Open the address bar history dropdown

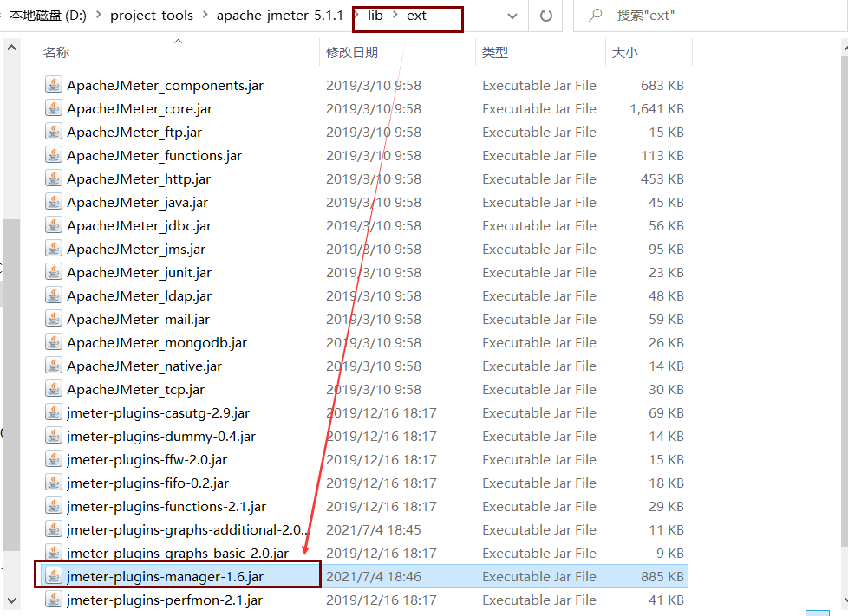click(512, 16)
